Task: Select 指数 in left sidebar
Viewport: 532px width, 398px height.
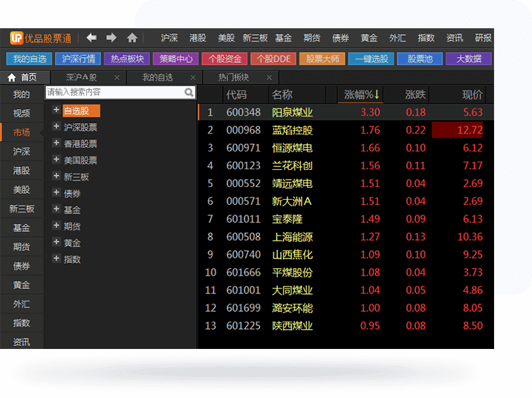Action: pyautogui.click(x=22, y=323)
